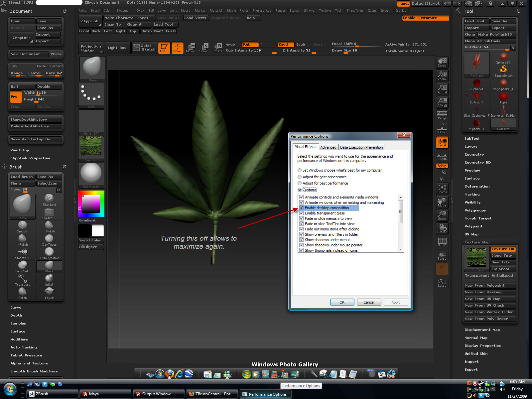Click the Light Box button

117,48
